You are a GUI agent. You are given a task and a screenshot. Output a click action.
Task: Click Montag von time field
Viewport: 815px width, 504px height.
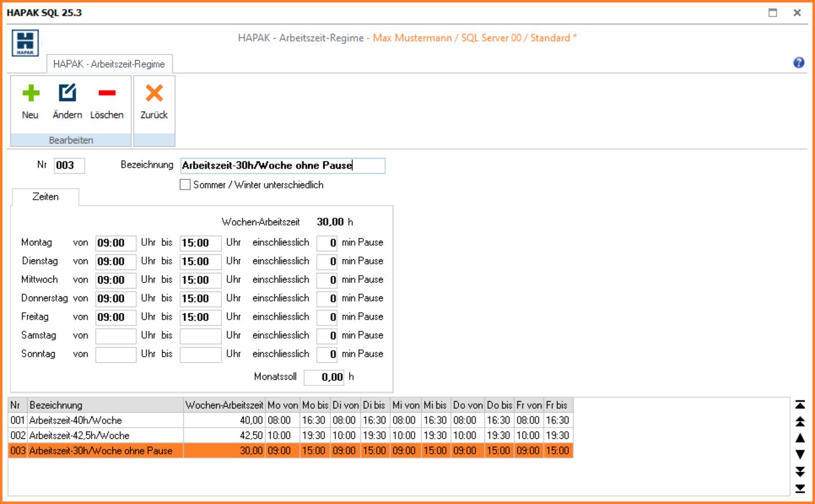point(116,243)
